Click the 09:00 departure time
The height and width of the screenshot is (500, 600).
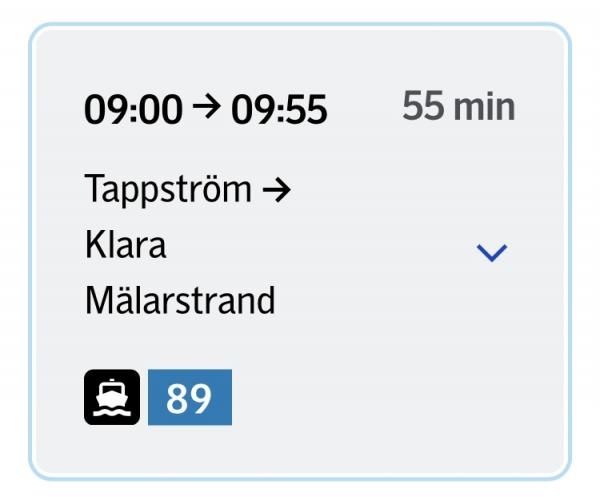click(133, 110)
